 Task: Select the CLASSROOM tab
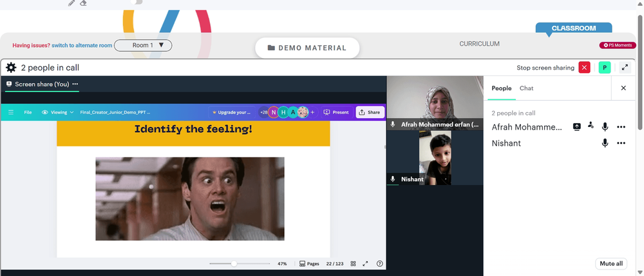[x=573, y=28]
